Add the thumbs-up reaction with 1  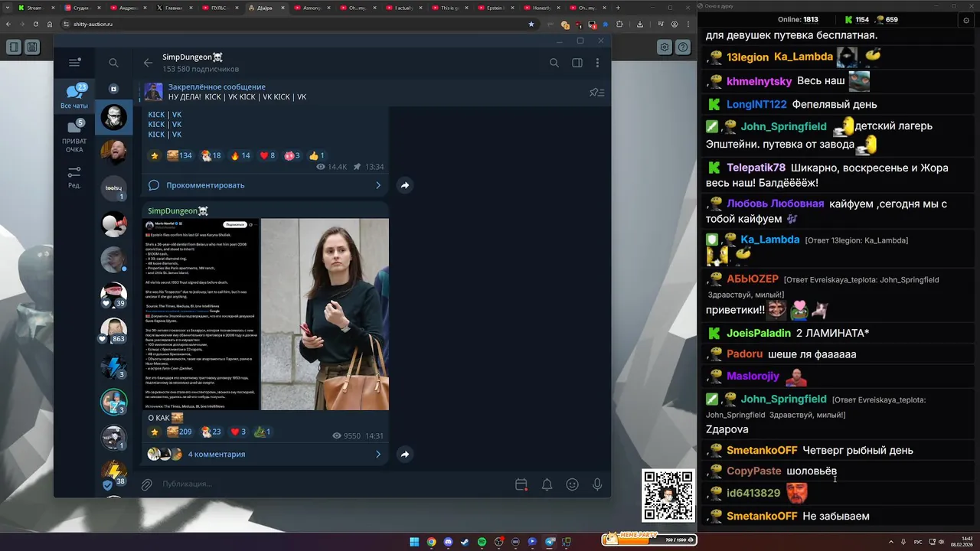coord(318,155)
